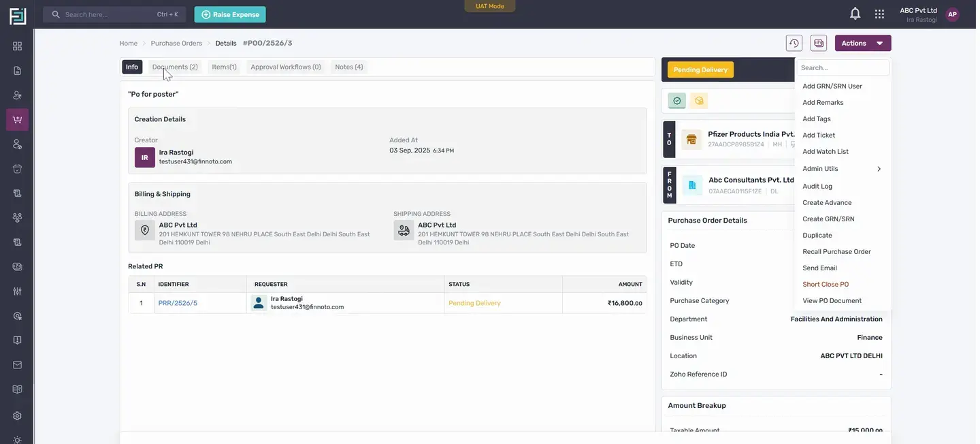980x444 pixels.
Task: Click the yellow package box icon
Action: [x=699, y=101]
